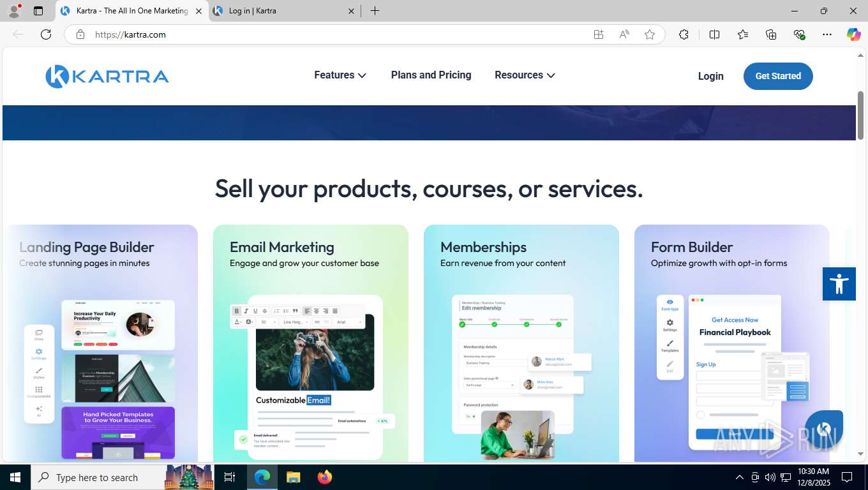Click Optimize growth with opt-in forms text
The image size is (868, 490).
point(719,263)
